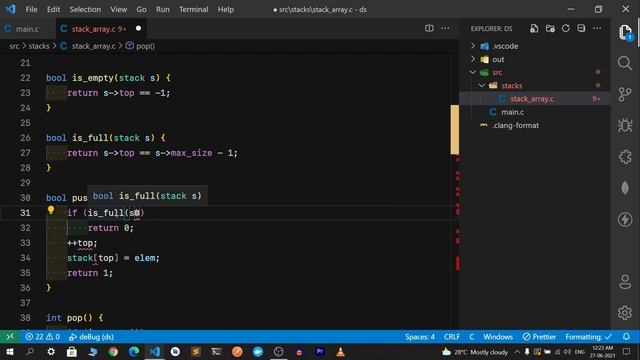
Task: Click the lightbulb quick-fix icon on line 31
Action: click(x=51, y=210)
